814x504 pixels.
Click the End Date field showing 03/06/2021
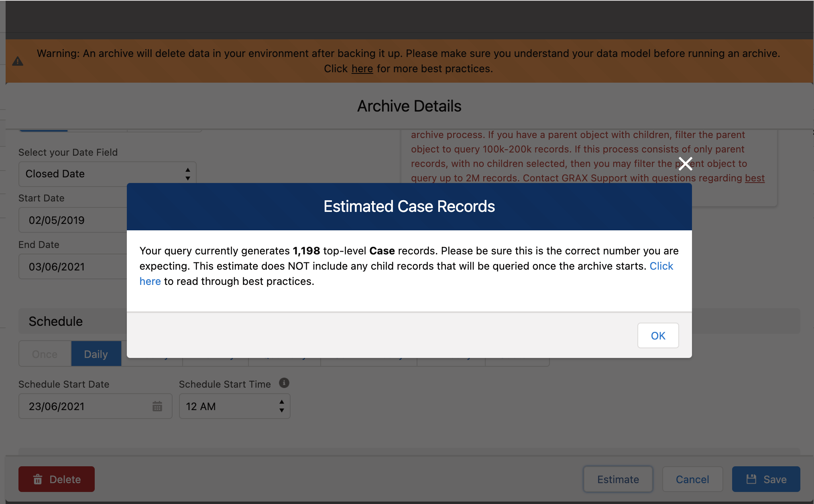point(72,266)
